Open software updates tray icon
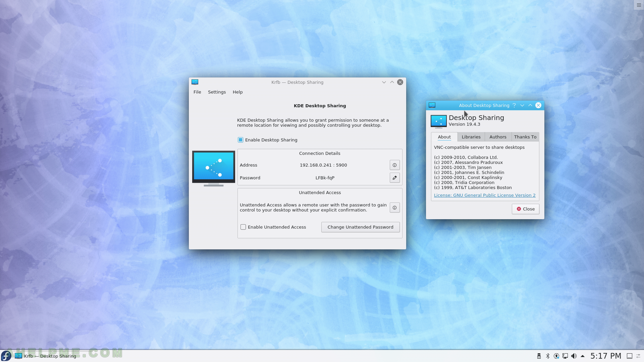This screenshot has width=644, height=362. click(x=556, y=356)
